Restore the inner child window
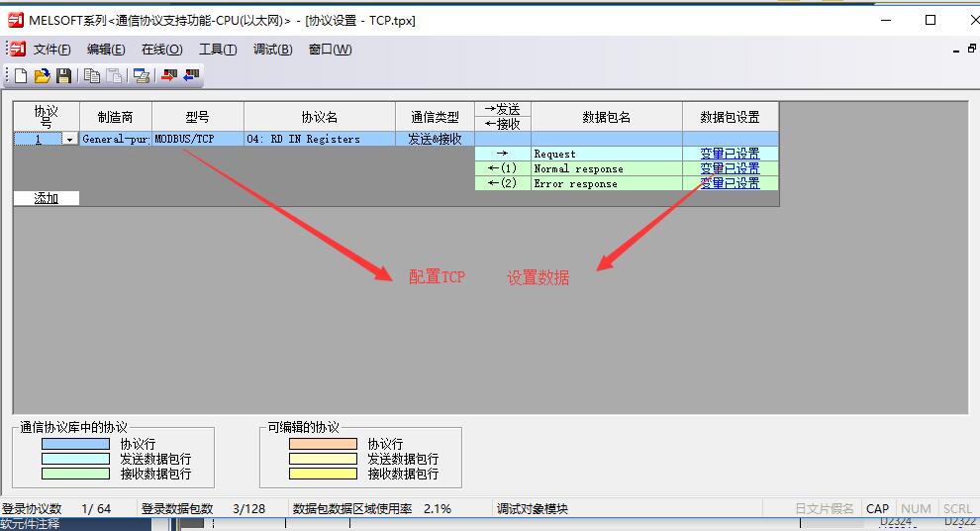 972,49
